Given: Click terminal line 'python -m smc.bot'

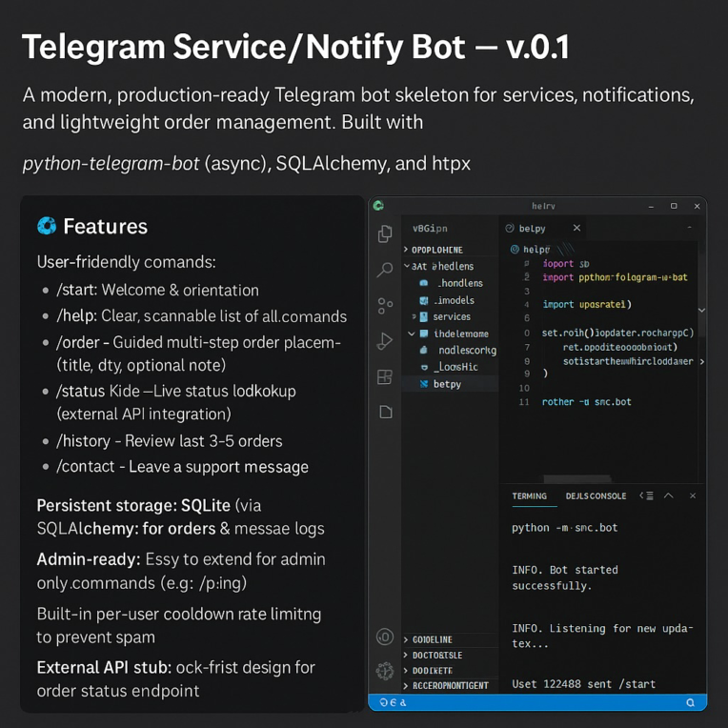Looking at the screenshot, I should pyautogui.click(x=564, y=528).
